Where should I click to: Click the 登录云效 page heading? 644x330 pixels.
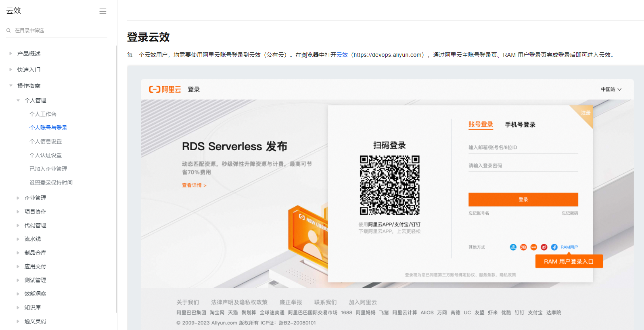[148, 37]
